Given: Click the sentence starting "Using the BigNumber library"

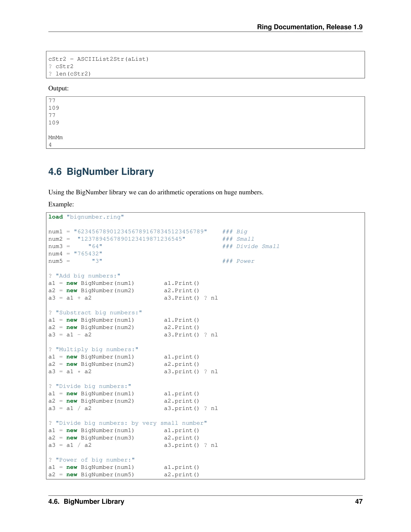Looking at the screenshot, I should tap(156, 193).
